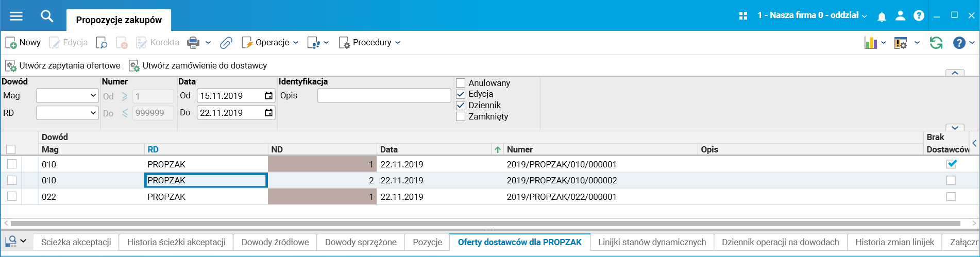Screen dimensions: 980x257
Task: Select cell 2019/PROPZAK/022/000001
Action: point(601,197)
